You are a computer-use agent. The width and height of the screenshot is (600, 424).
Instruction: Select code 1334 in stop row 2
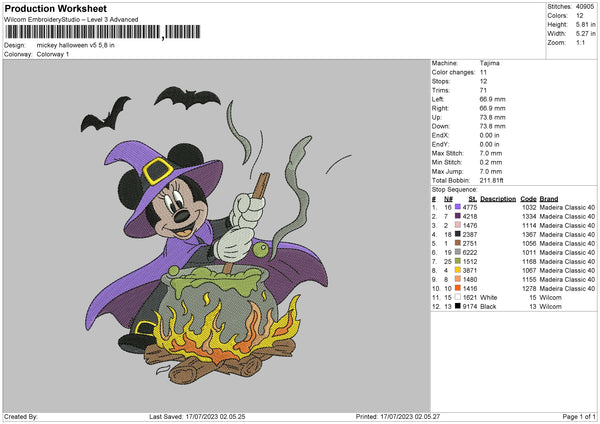(x=529, y=216)
